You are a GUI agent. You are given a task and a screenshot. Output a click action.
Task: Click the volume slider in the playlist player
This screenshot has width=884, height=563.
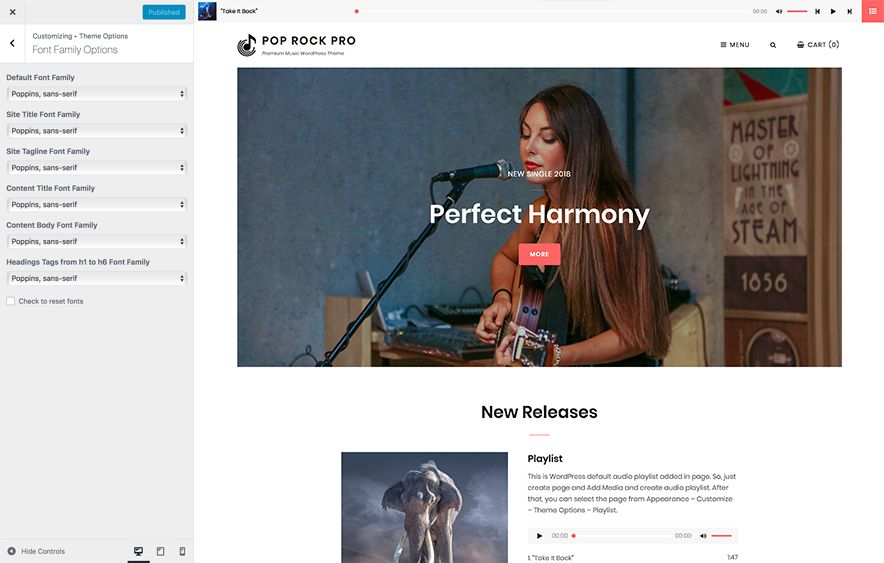(721, 536)
